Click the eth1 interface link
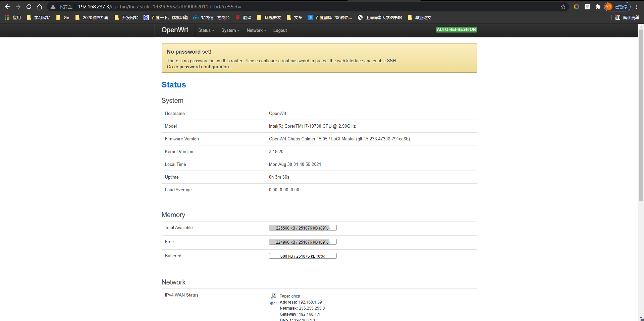 click(274, 303)
